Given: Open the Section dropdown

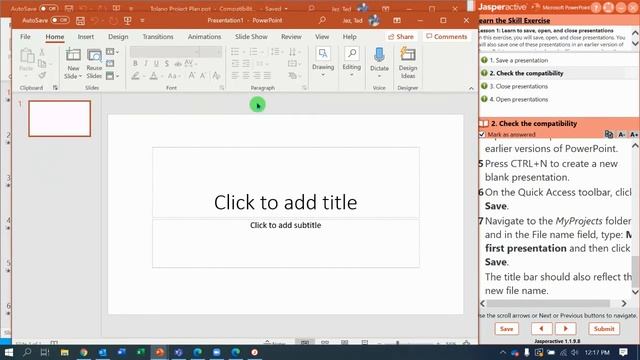Looking at the screenshot, I should point(112,76).
